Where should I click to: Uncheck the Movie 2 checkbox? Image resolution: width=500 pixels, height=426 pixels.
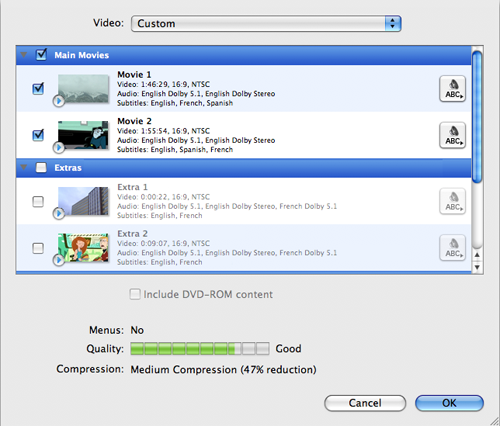coord(38,135)
